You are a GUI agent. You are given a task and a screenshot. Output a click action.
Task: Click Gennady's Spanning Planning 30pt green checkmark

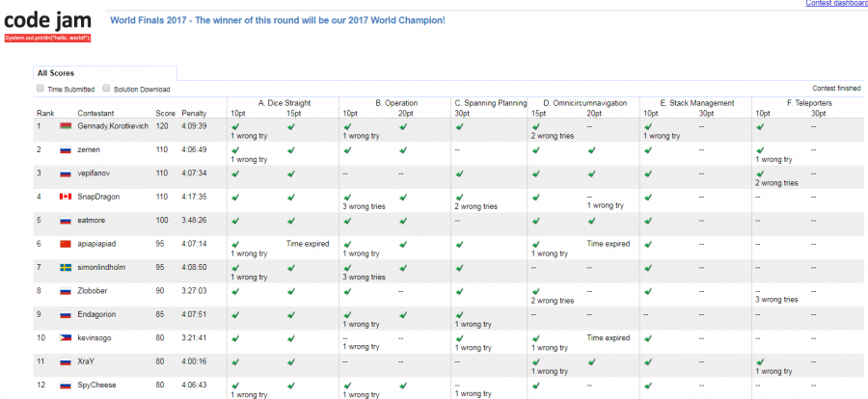pyautogui.click(x=459, y=126)
